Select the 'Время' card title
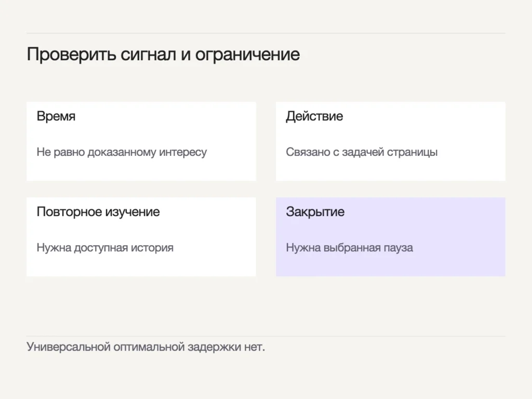532x399 pixels. click(56, 116)
